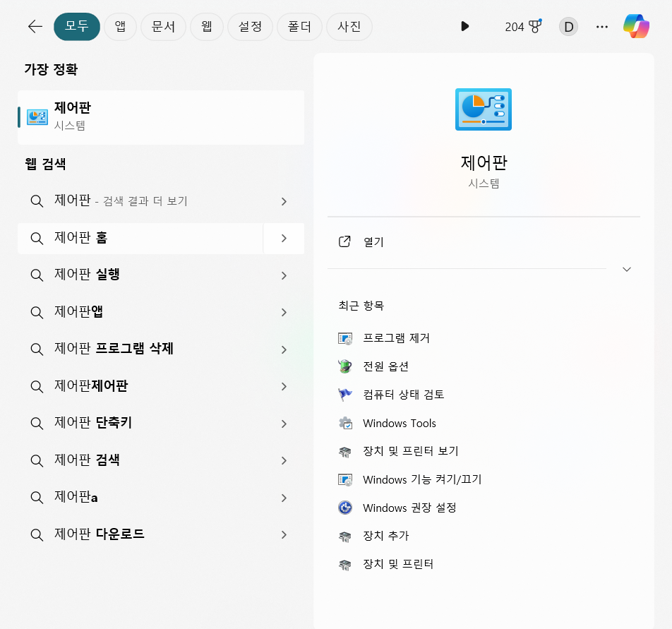Switch to the 앱 filter tab

pyautogui.click(x=120, y=26)
